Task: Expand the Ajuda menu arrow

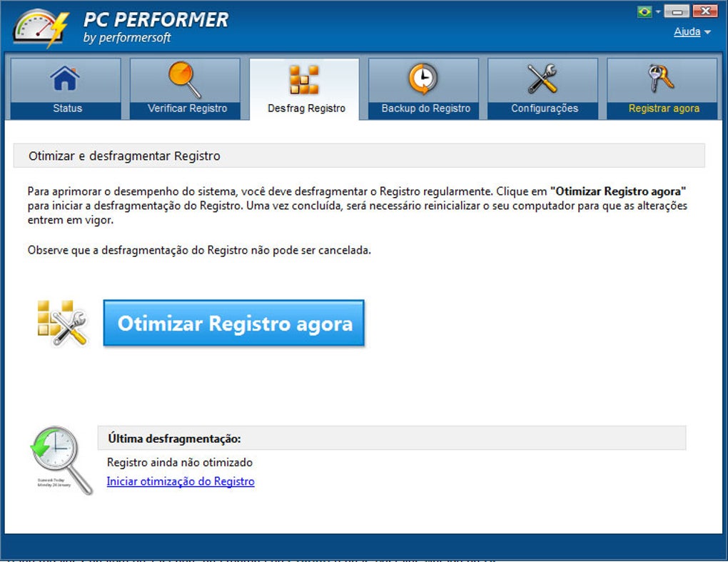Action: (x=707, y=32)
